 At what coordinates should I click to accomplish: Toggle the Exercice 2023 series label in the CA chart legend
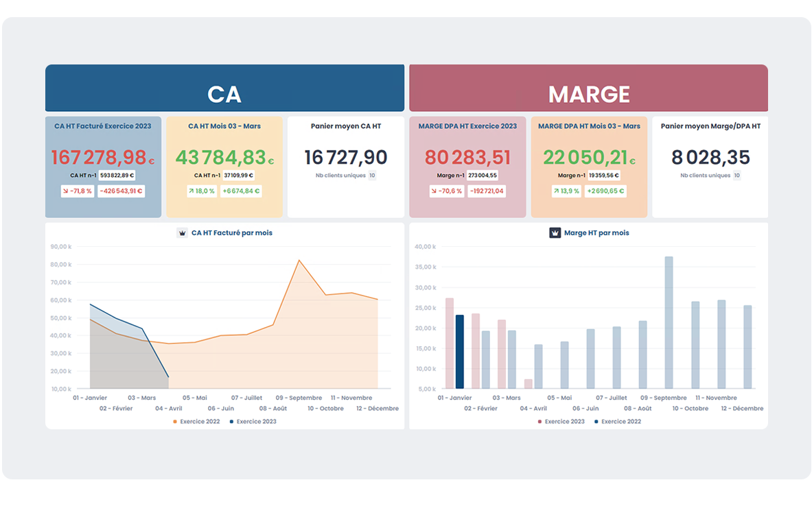(256, 422)
